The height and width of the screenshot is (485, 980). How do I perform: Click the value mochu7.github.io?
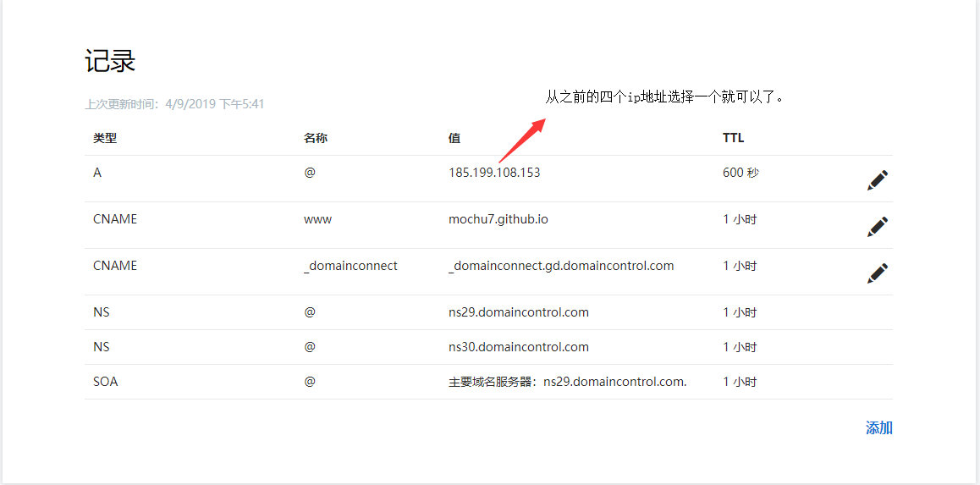498,220
